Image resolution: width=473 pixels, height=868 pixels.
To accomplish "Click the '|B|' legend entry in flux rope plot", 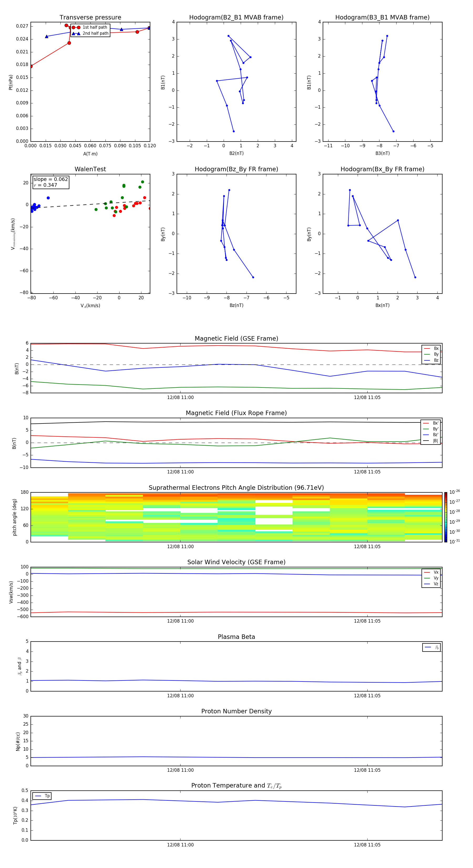I will tap(431, 441).
